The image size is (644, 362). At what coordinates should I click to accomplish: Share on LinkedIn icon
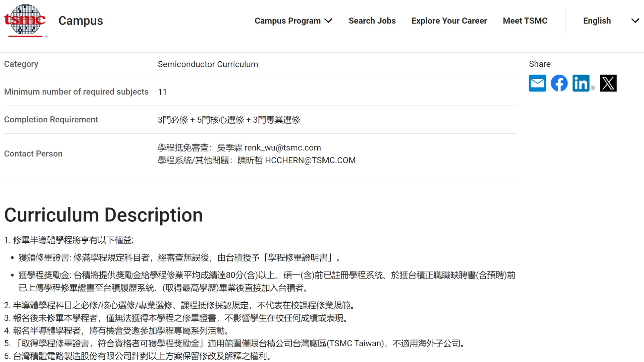[581, 83]
